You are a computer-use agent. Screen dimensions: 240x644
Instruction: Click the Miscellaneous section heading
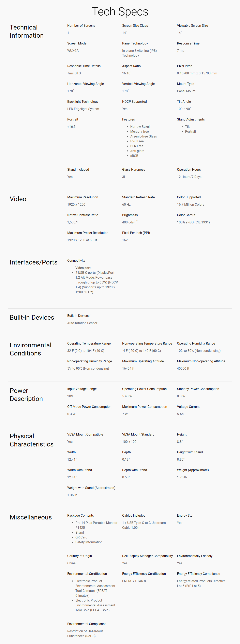tap(31, 517)
